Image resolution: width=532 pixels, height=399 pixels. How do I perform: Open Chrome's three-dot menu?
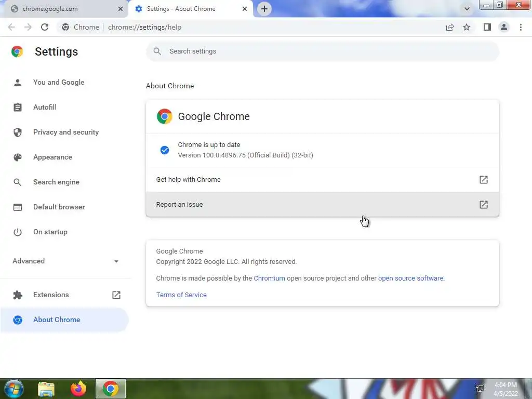(x=521, y=27)
